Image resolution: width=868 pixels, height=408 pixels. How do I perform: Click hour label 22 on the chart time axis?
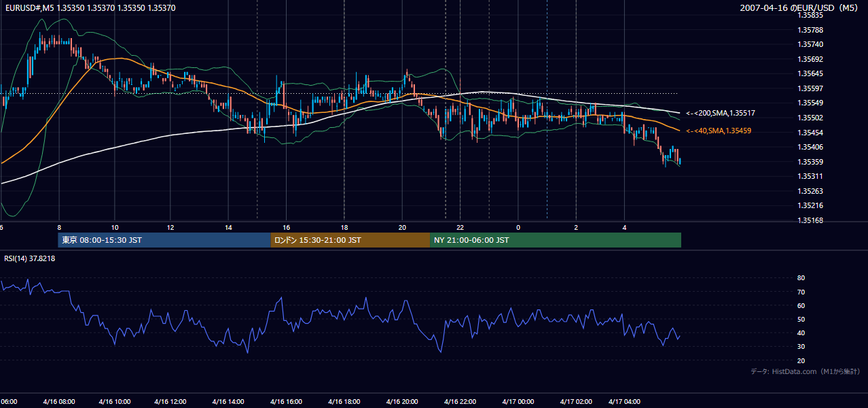coord(460,227)
